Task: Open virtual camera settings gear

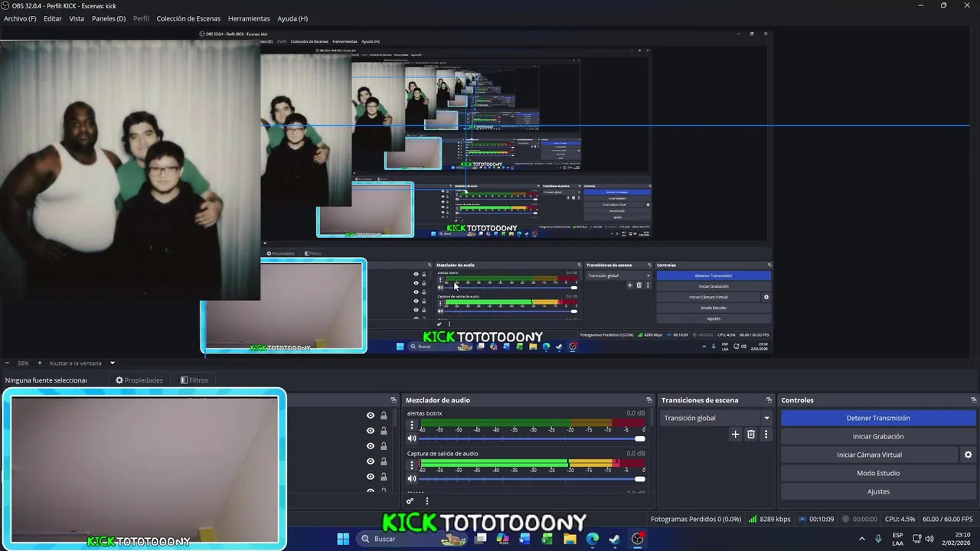Action: click(968, 455)
